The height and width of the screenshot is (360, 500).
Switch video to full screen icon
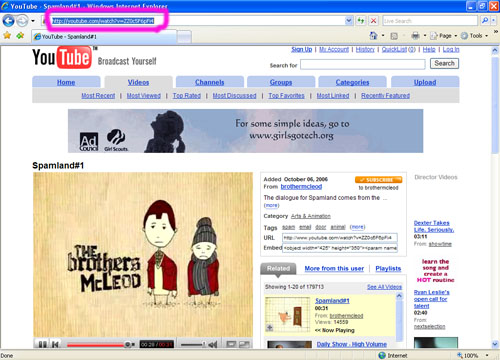pos(244,344)
